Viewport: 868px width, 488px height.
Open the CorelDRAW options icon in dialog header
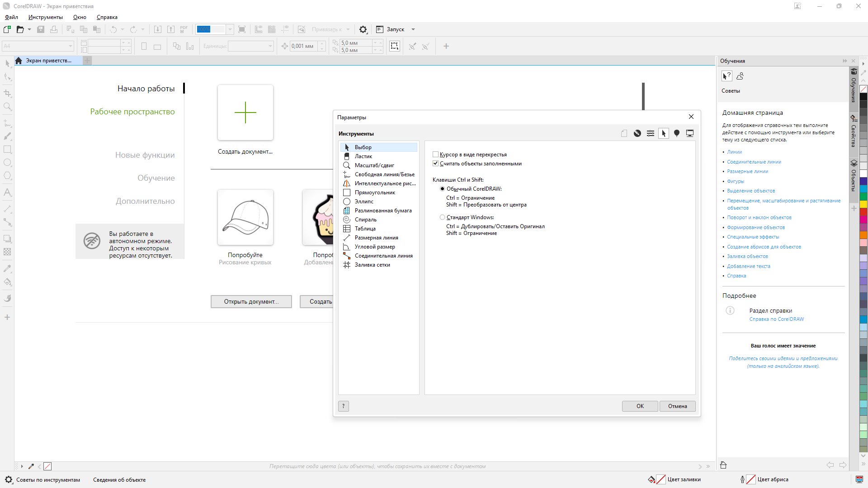tap(637, 133)
